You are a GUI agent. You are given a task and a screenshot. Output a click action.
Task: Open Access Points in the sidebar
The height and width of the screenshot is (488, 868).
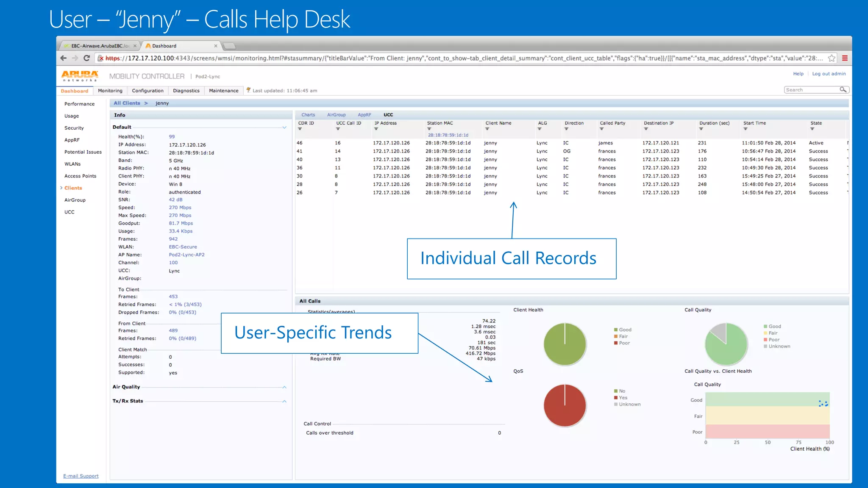pos(80,176)
